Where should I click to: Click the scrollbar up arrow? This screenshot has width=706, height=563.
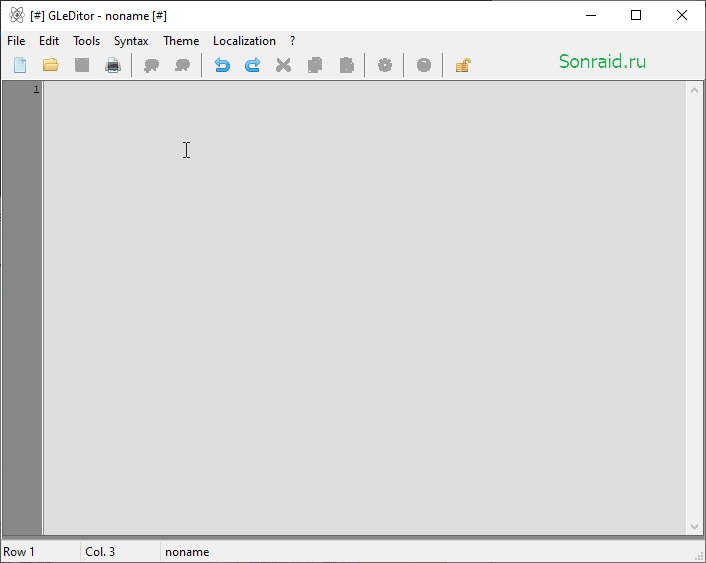point(694,90)
